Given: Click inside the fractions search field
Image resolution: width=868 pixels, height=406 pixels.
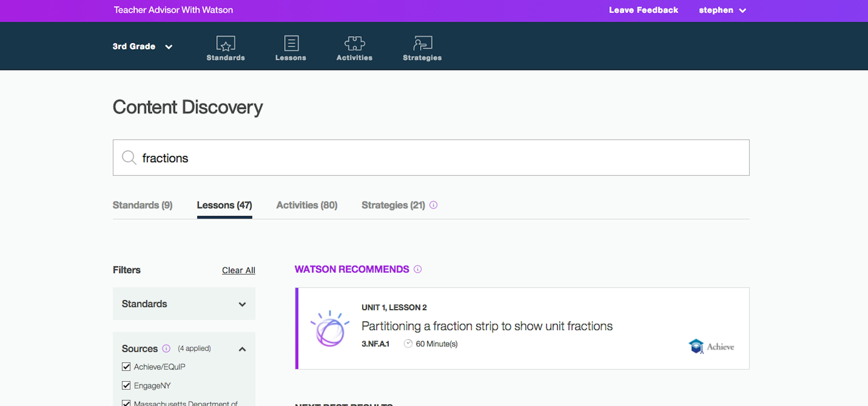Looking at the screenshot, I should [x=303, y=158].
